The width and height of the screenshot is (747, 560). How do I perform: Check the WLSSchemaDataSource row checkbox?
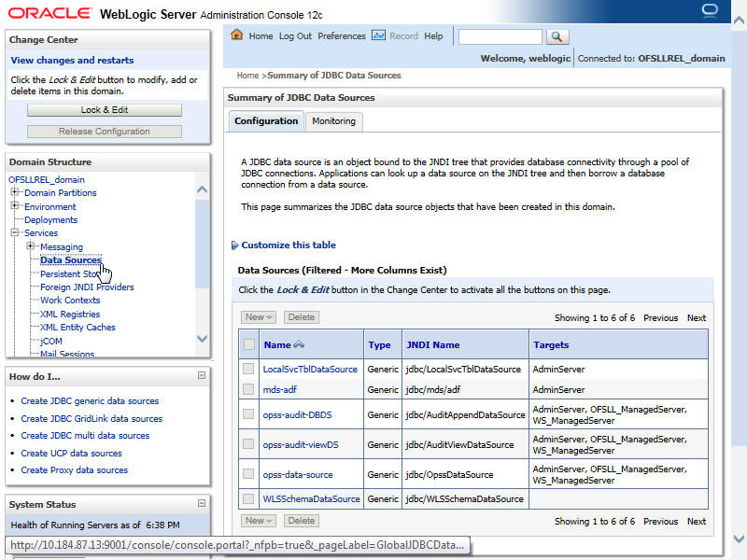pyautogui.click(x=248, y=498)
